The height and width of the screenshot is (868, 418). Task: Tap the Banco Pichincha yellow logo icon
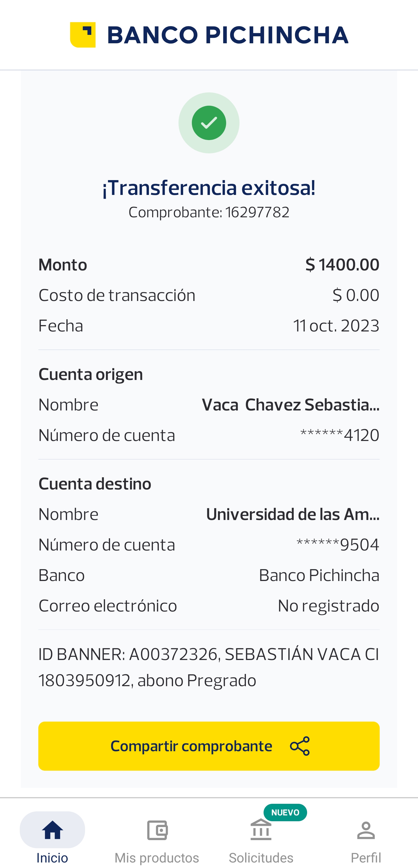(x=83, y=35)
